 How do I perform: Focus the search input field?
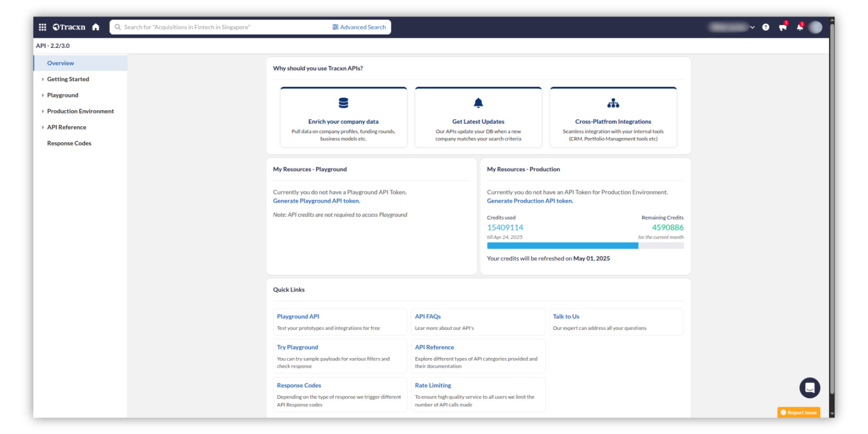click(x=222, y=27)
